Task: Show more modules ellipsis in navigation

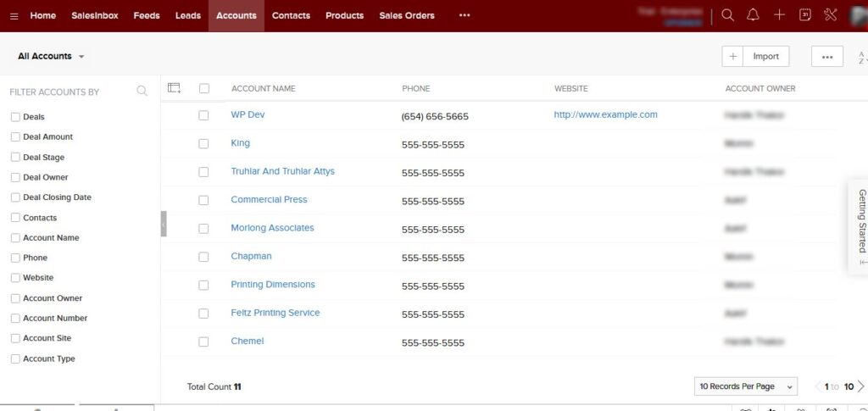Action: pos(465,15)
